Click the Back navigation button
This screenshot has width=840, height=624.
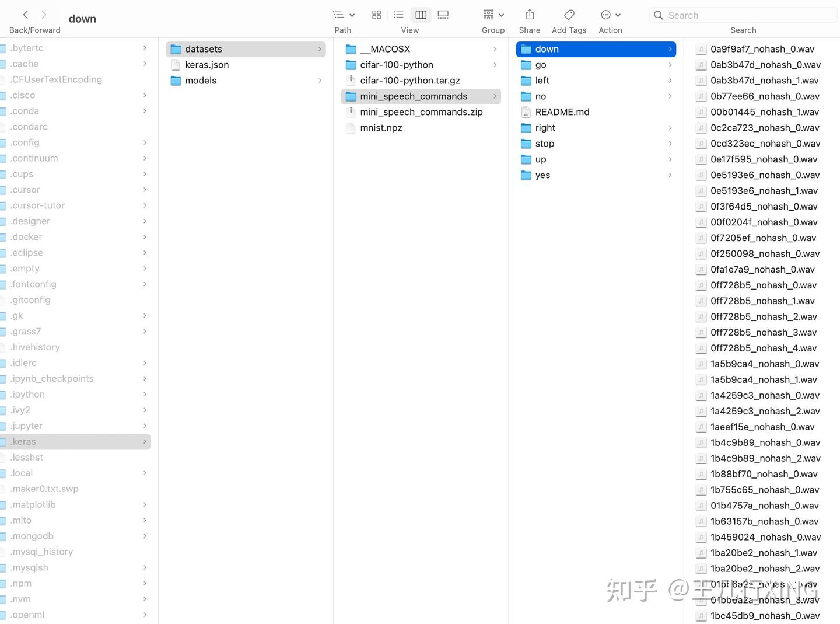point(24,15)
